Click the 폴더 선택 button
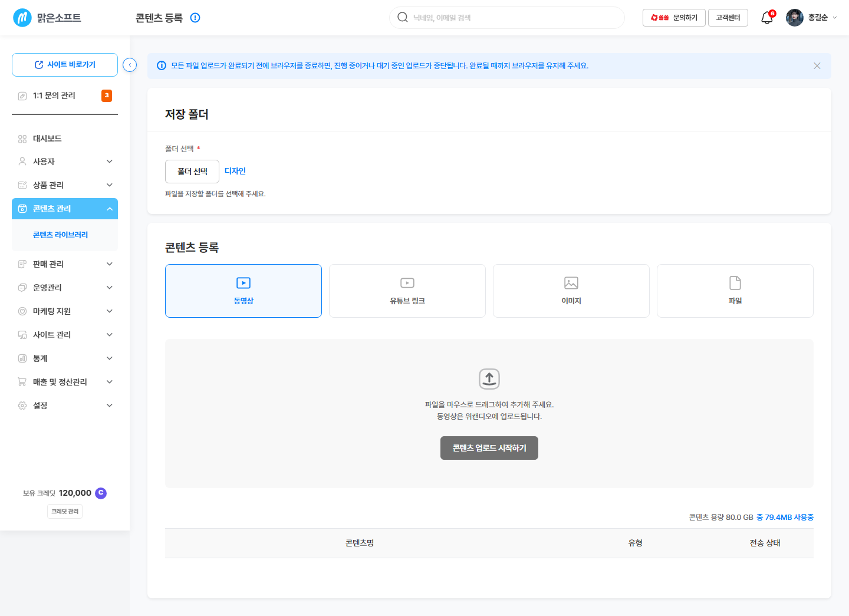Image resolution: width=849 pixels, height=616 pixels. (192, 172)
